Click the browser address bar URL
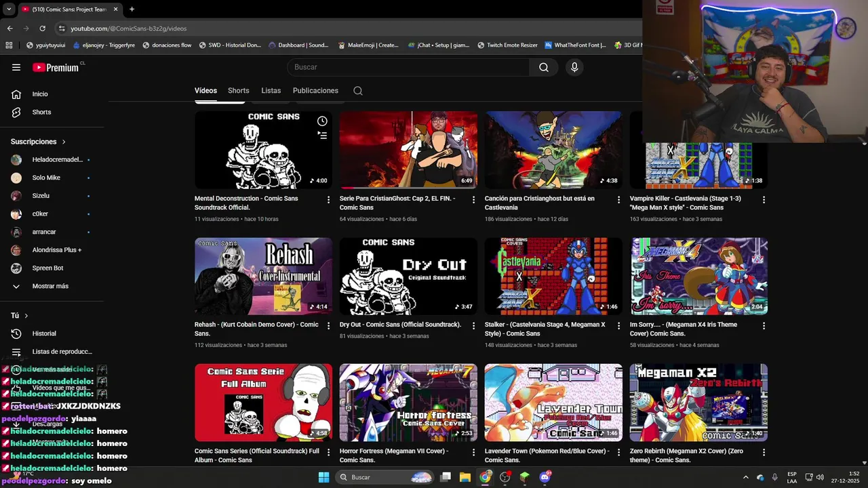Image resolution: width=868 pixels, height=488 pixels. pyautogui.click(x=129, y=28)
